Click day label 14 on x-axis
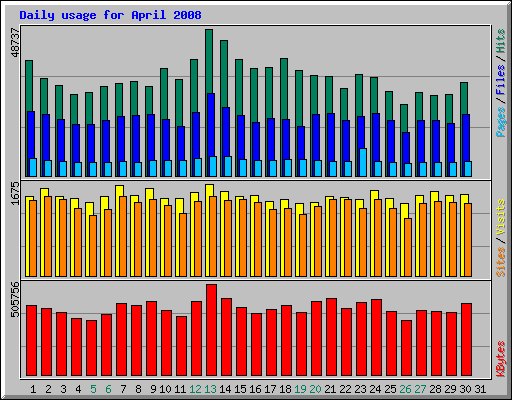512x400 pixels. click(225, 389)
